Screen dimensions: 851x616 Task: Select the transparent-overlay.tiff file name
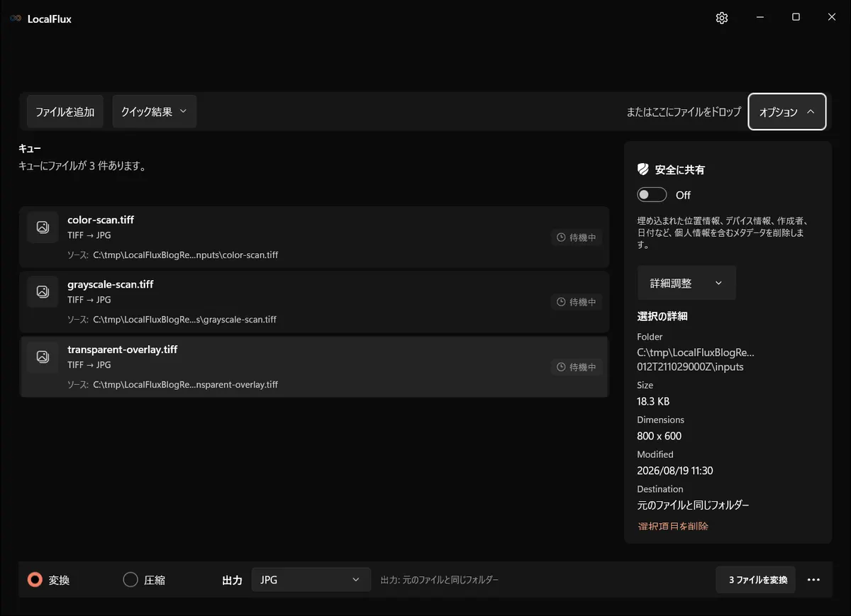123,349
